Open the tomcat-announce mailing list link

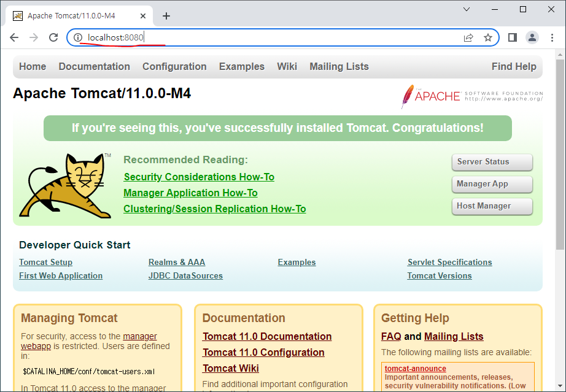(x=416, y=369)
